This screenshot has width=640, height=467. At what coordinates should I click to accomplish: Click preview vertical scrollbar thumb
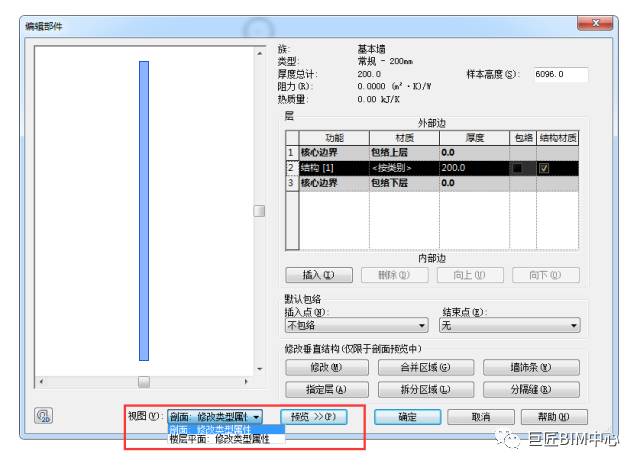click(259, 211)
